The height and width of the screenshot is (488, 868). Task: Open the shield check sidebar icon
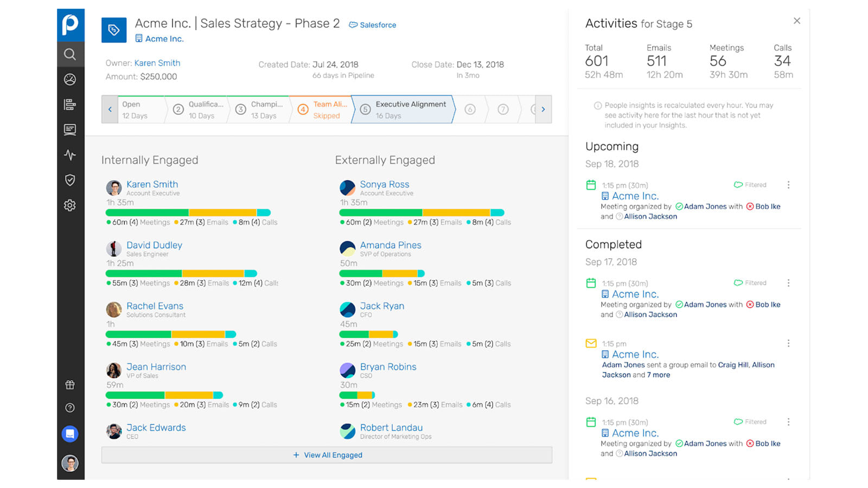coord(70,180)
